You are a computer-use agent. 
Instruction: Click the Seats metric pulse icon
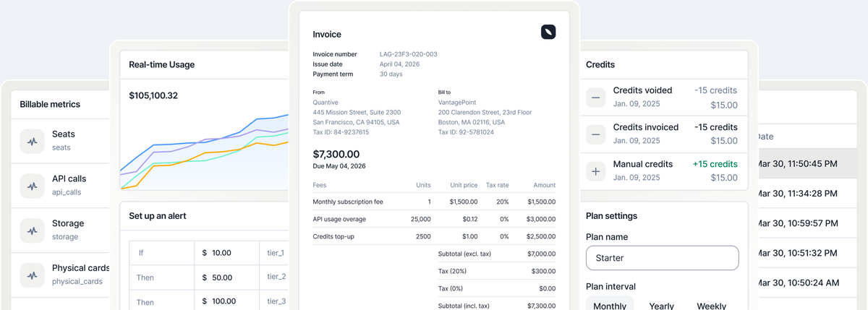tap(32, 142)
